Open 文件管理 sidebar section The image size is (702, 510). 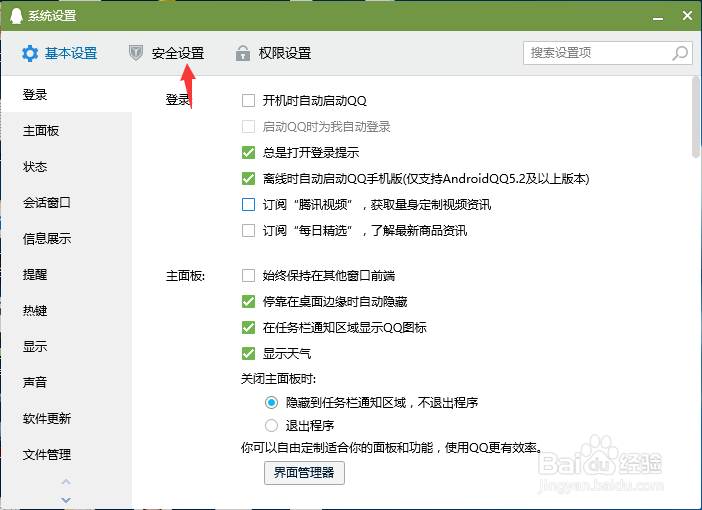(x=66, y=454)
